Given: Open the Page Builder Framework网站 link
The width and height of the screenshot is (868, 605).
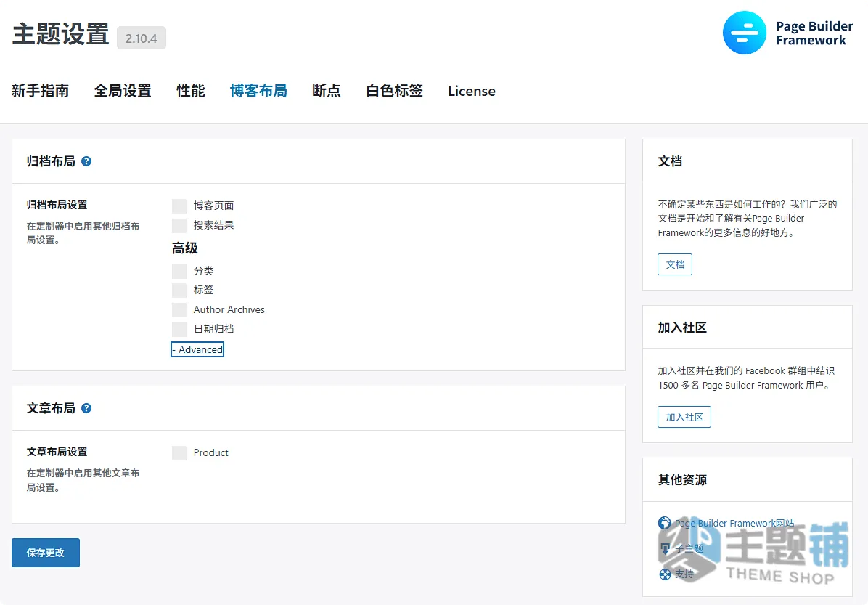Looking at the screenshot, I should coord(734,523).
